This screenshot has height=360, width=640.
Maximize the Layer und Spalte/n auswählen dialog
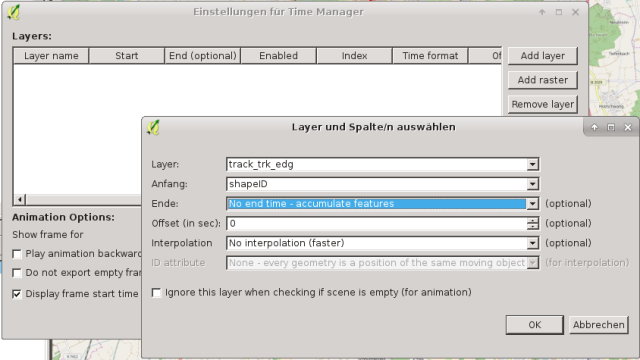(611, 128)
